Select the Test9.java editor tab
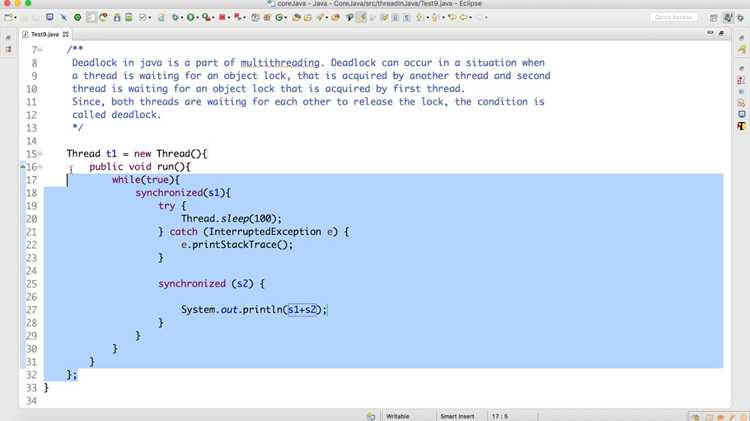The width and height of the screenshot is (750, 421). [44, 34]
